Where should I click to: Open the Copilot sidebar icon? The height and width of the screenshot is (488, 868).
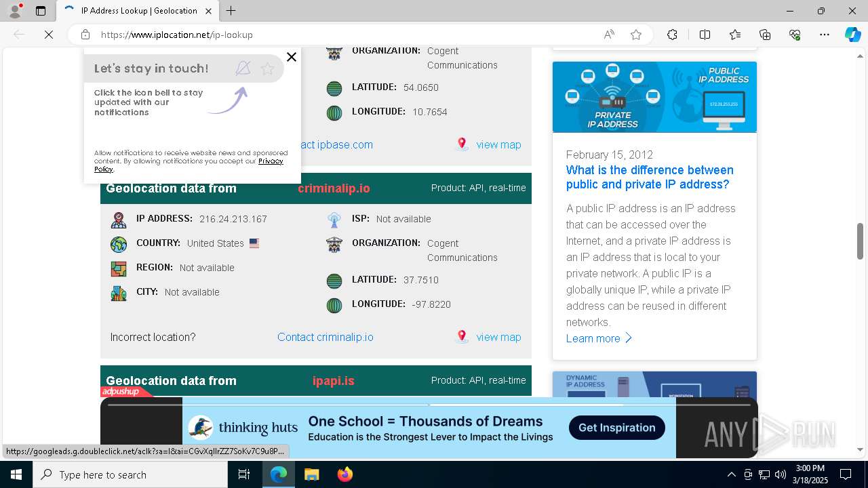coord(852,35)
